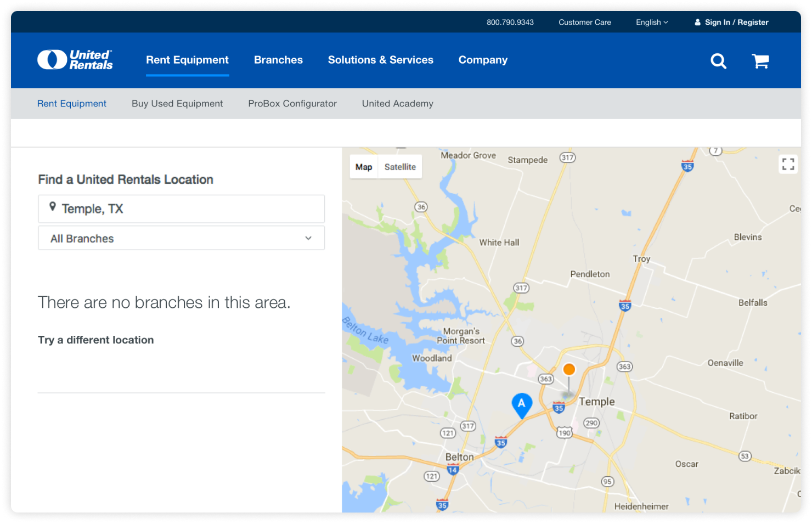The height and width of the screenshot is (524, 812).
Task: Open the shopping cart icon
Action: tap(760, 61)
